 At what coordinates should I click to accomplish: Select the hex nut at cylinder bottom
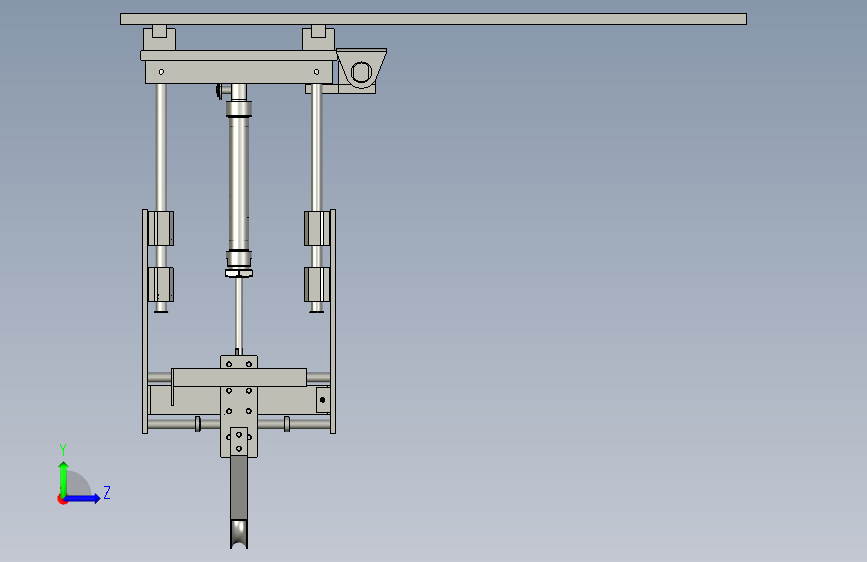tap(239, 273)
